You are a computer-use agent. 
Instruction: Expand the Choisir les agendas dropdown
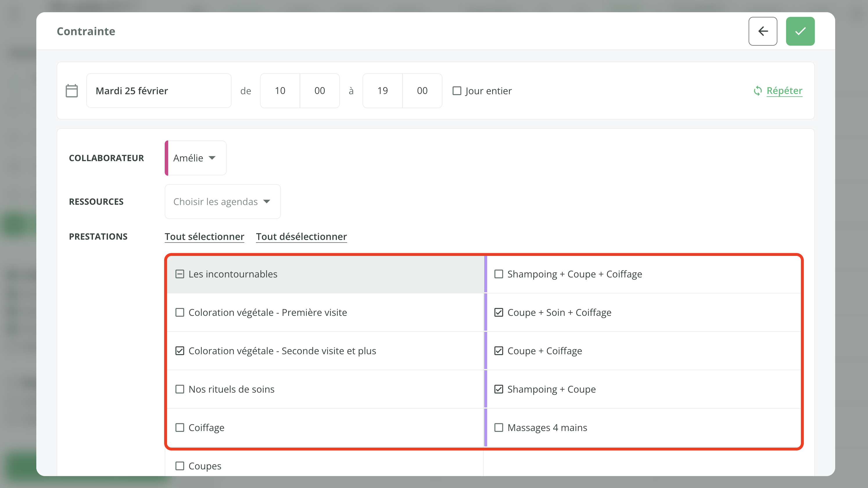(223, 202)
